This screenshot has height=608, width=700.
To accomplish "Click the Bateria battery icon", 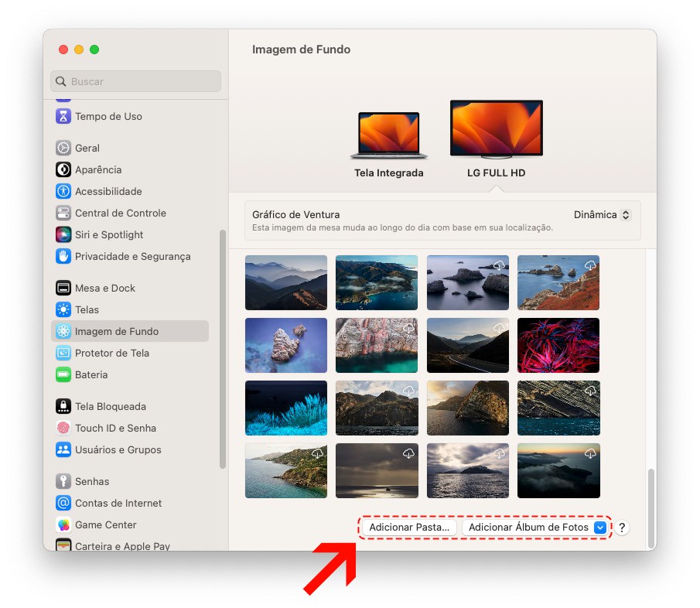I will [63, 375].
